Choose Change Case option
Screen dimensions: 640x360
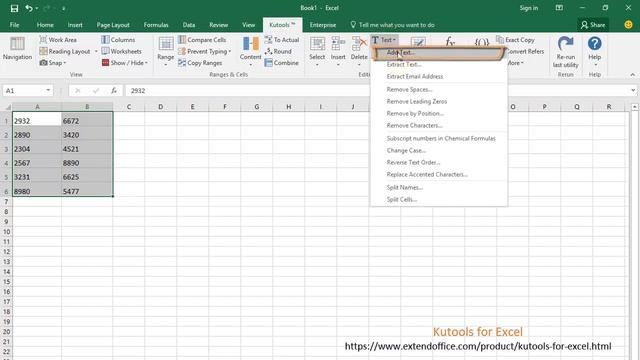(439, 150)
